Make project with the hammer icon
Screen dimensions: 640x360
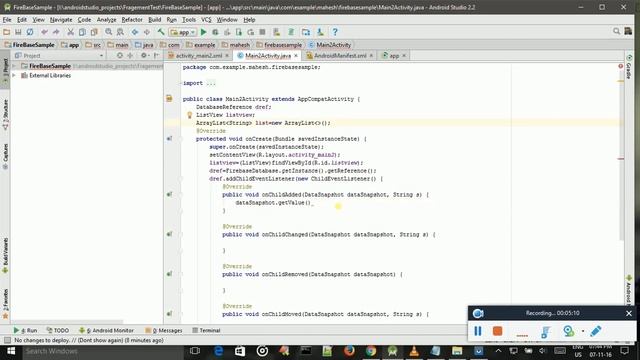click(x=161, y=32)
